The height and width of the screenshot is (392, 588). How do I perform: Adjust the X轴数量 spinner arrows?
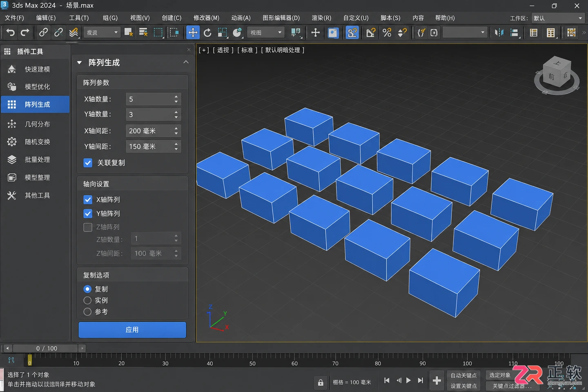176,99
